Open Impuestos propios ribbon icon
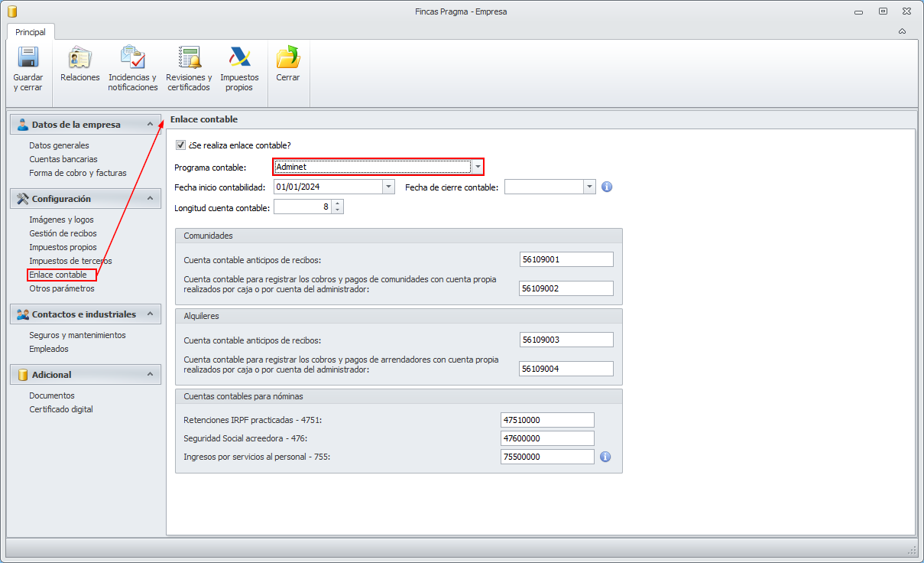The height and width of the screenshot is (563, 924). 239,58
